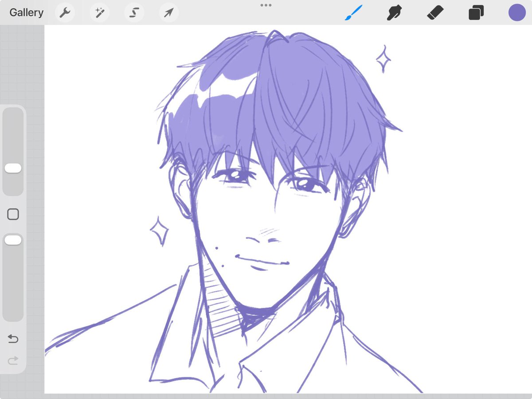Tap the three-dot multitasking handle at top

[x=266, y=5]
